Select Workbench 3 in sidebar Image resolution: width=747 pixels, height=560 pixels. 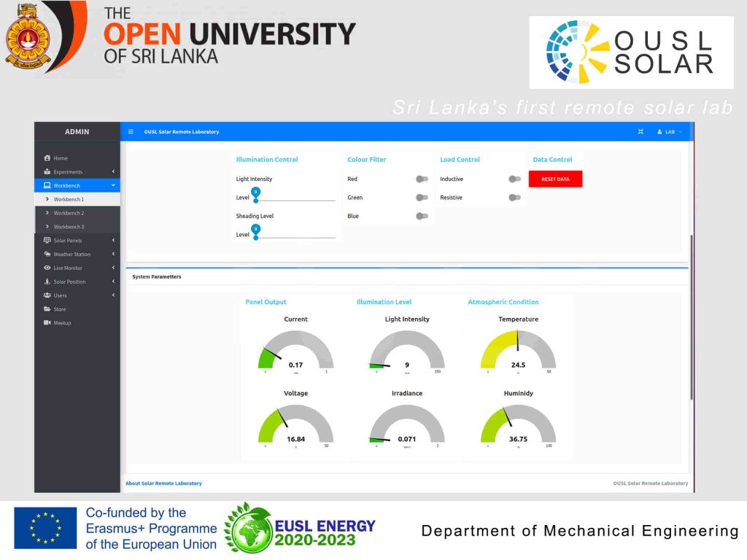click(x=77, y=227)
